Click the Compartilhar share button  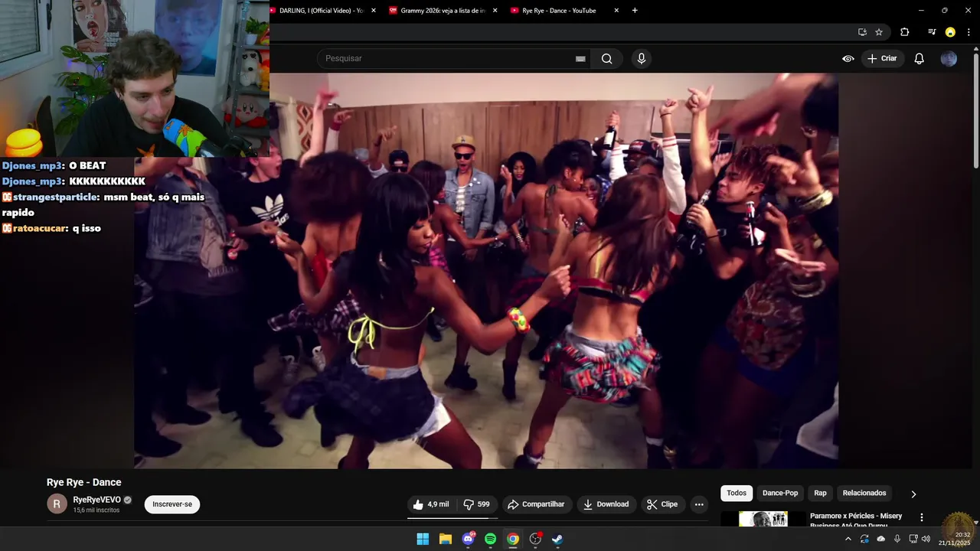tap(536, 504)
